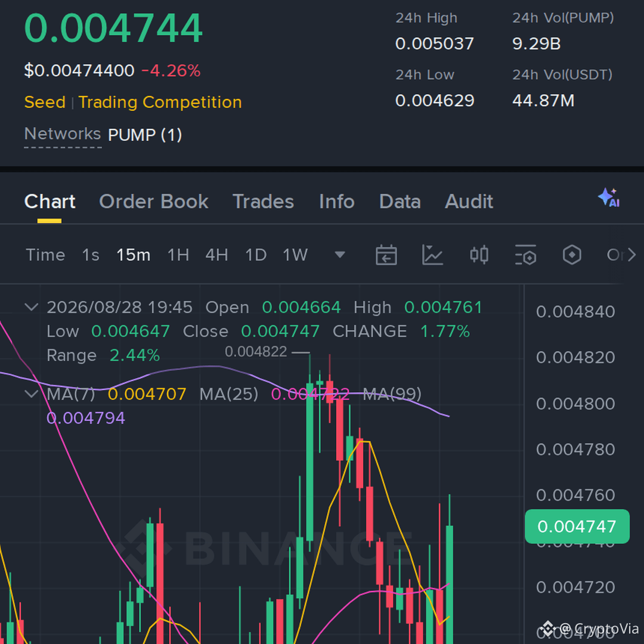Click the 0.004822 high price marker
Image resolution: width=644 pixels, height=644 pixels.
256,352
